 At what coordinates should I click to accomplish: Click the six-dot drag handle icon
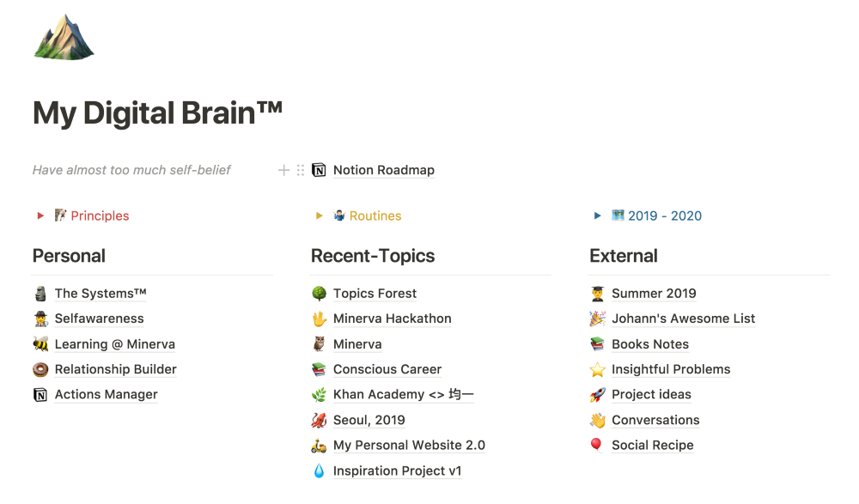click(x=300, y=170)
